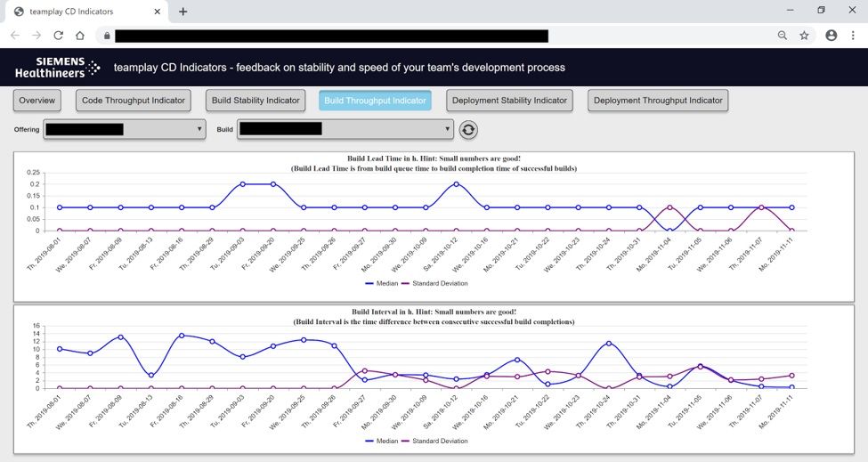Expand the Build dropdown

tap(345, 129)
